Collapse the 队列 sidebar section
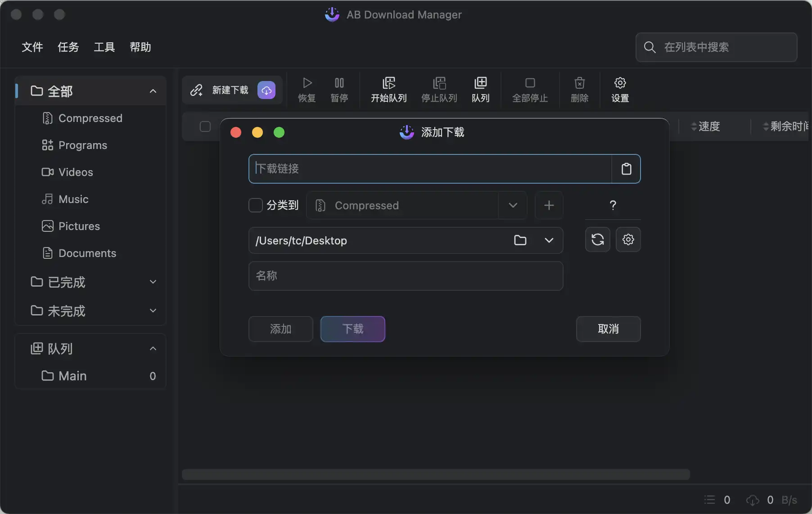The width and height of the screenshot is (812, 514). [x=153, y=348]
